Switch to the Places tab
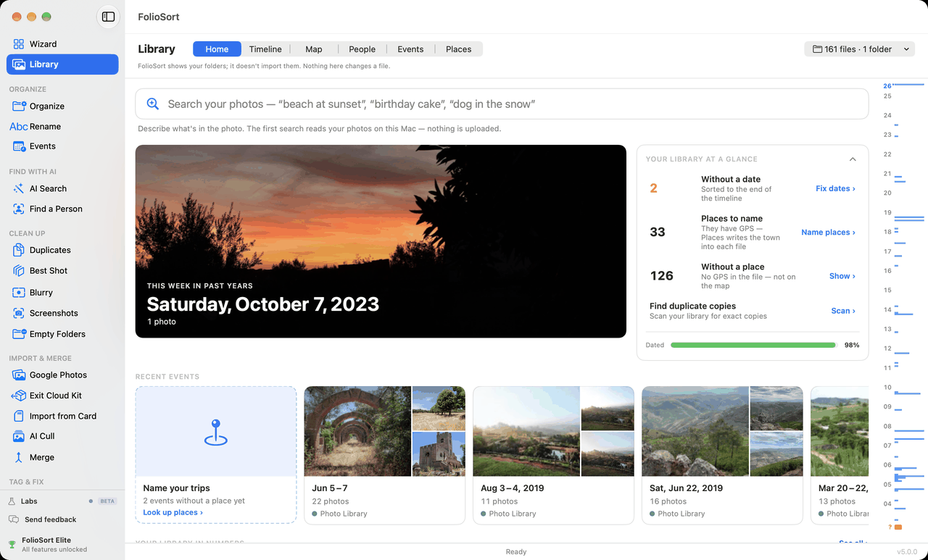 point(458,49)
